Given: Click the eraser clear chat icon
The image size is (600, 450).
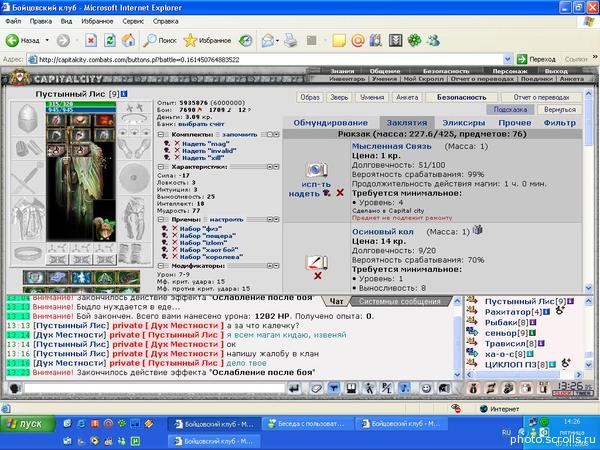Looking at the screenshot, I should (x=316, y=388).
